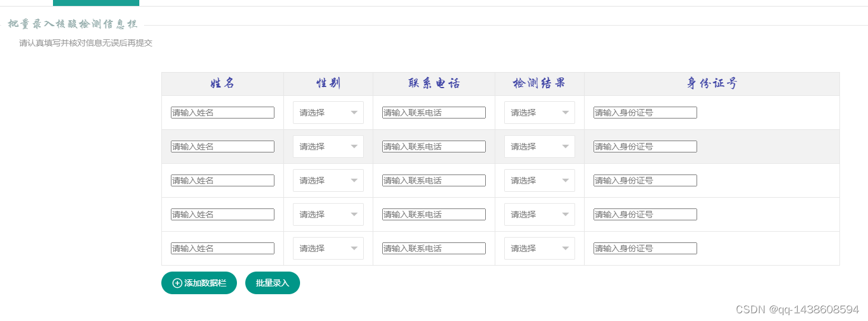Viewport: 868px width, 321px height.
Task: Click the first row 身份证号 input field
Action: click(x=645, y=113)
